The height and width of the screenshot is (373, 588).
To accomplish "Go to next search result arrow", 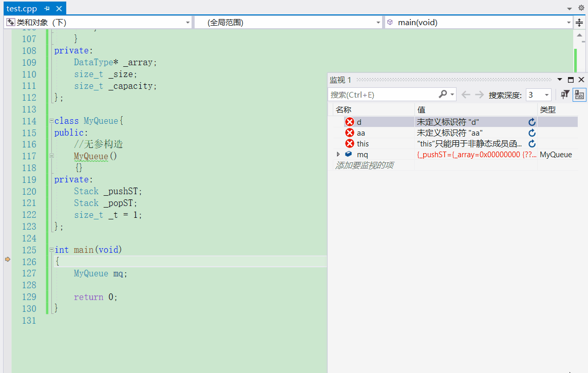I will pos(479,95).
